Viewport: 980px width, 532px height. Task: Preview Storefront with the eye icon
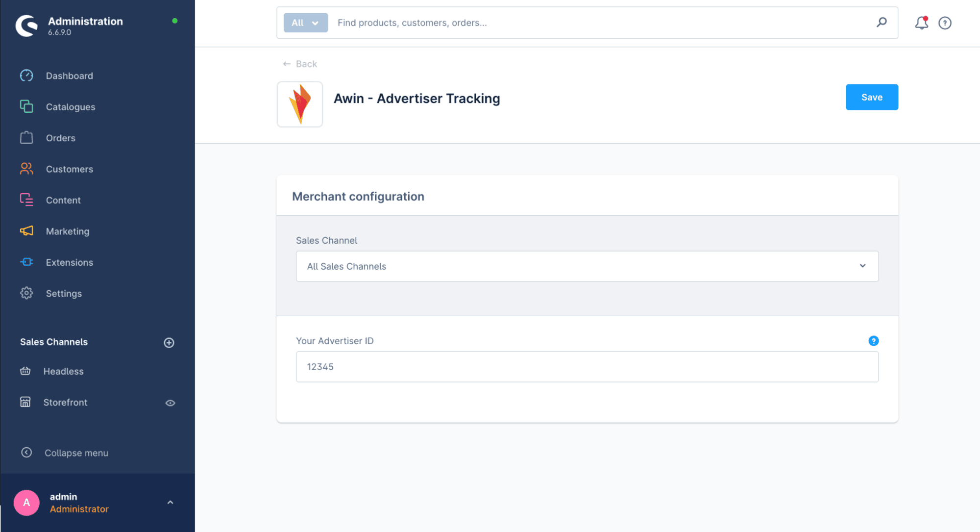170,403
